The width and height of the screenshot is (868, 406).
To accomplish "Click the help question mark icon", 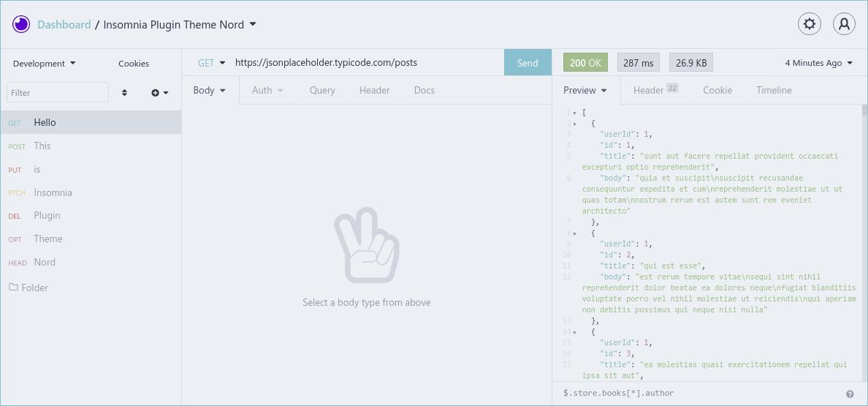I will [850, 394].
